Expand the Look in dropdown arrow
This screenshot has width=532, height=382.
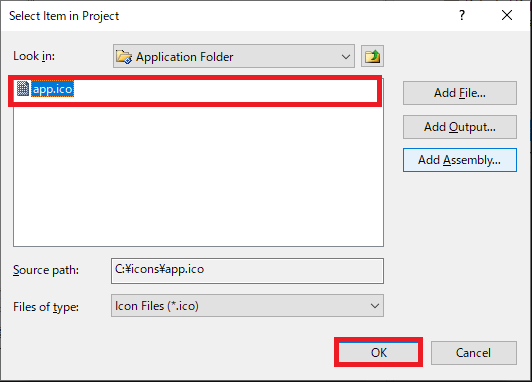[x=345, y=57]
